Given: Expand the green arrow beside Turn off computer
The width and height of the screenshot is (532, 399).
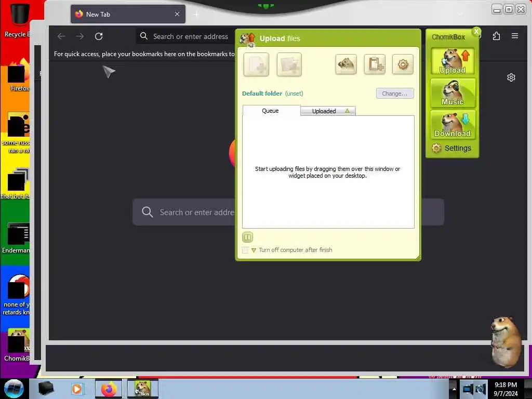Looking at the screenshot, I should tap(254, 250).
